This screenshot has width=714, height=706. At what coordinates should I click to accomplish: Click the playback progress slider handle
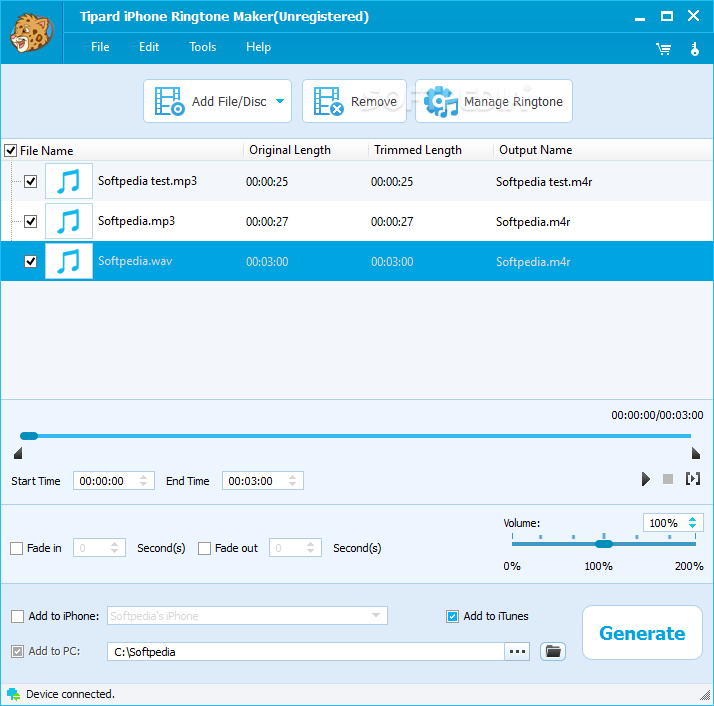coord(29,436)
